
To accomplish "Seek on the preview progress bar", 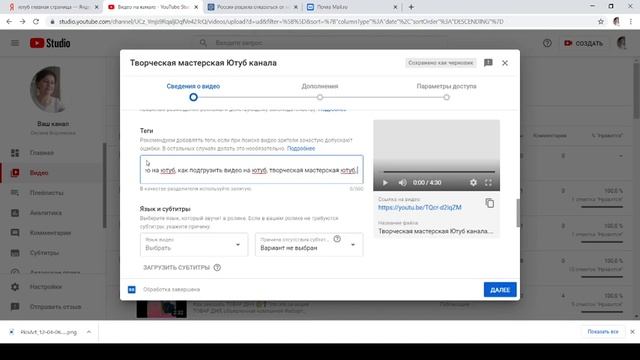I will pos(439,172).
